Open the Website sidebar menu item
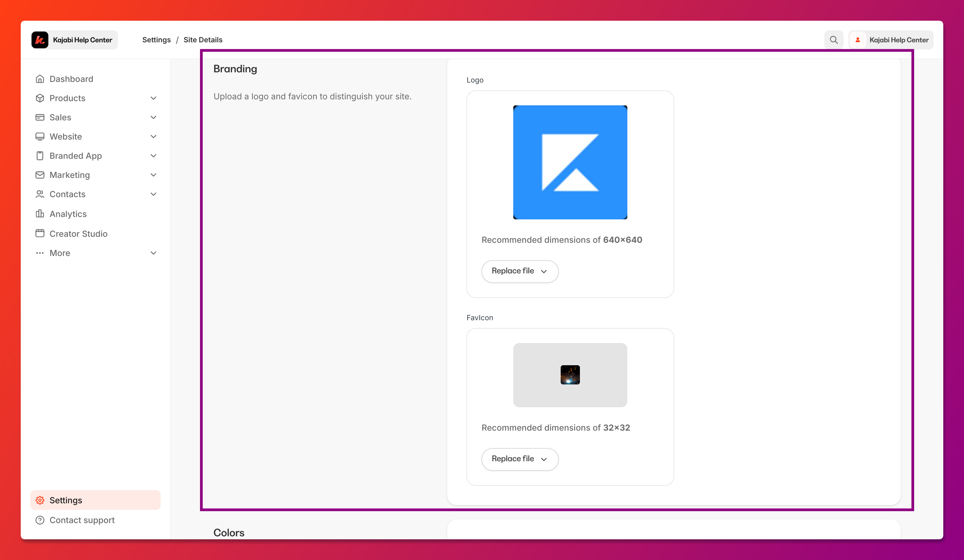 [66, 137]
